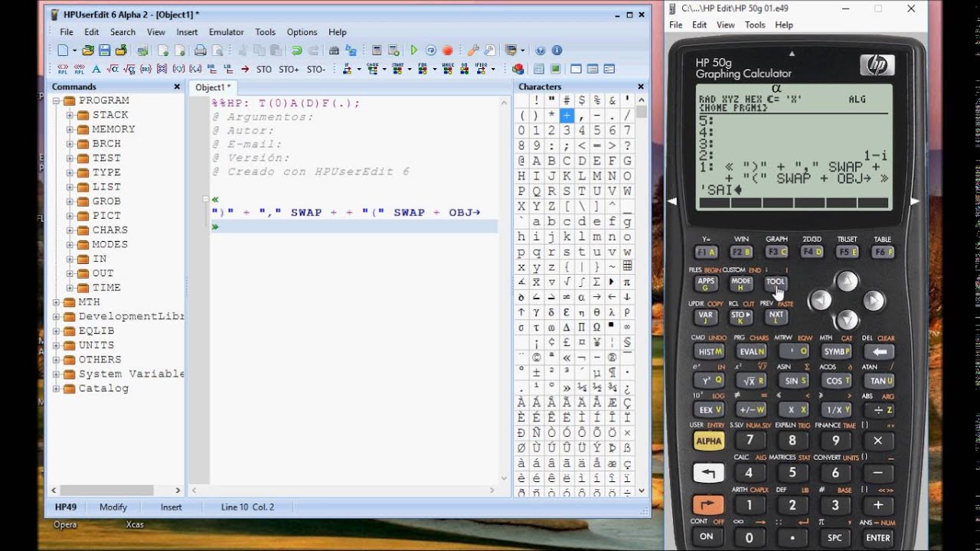
Task: Click the blue letter A icon
Action: pyautogui.click(x=96, y=69)
